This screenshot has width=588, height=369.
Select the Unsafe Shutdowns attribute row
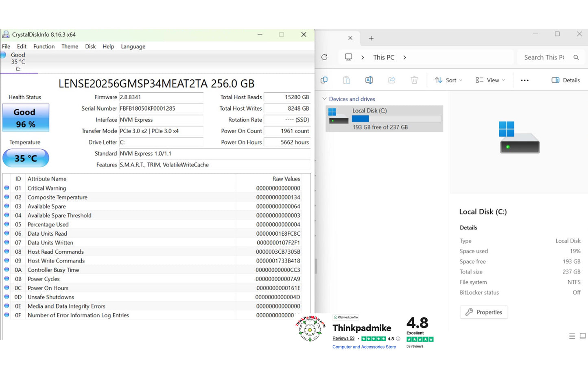[153, 297]
